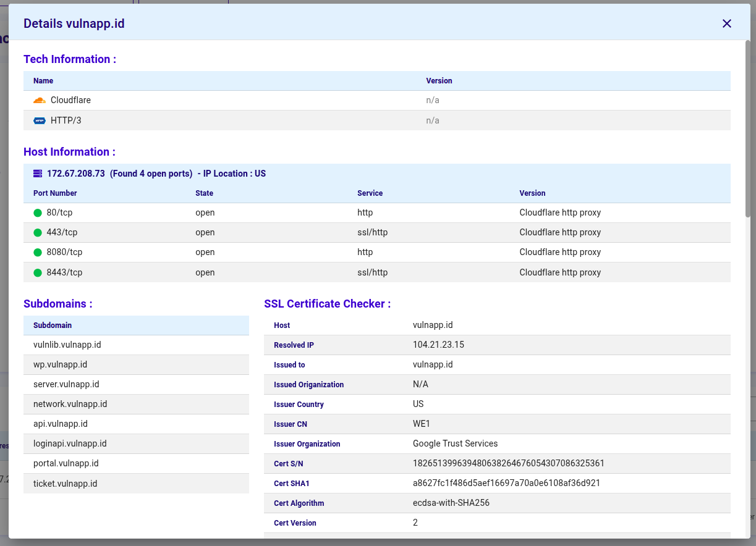Viewport: 756px width, 546px height.
Task: Click the green open indicator for port 8080/tcp
Action: [38, 252]
